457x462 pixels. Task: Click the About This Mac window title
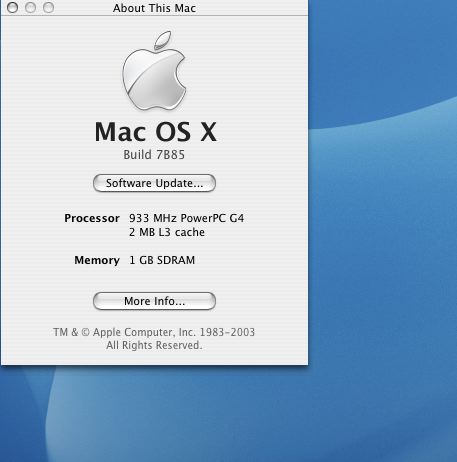[x=154, y=8]
